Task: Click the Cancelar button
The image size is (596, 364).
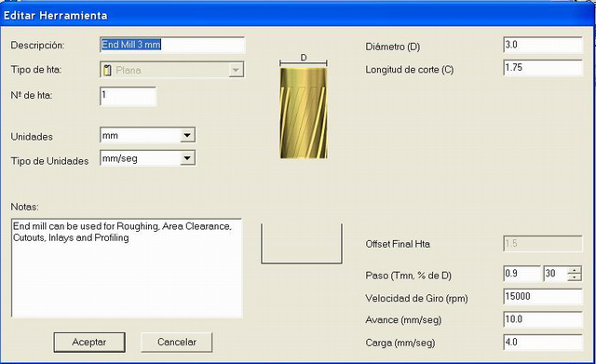Action: point(177,343)
